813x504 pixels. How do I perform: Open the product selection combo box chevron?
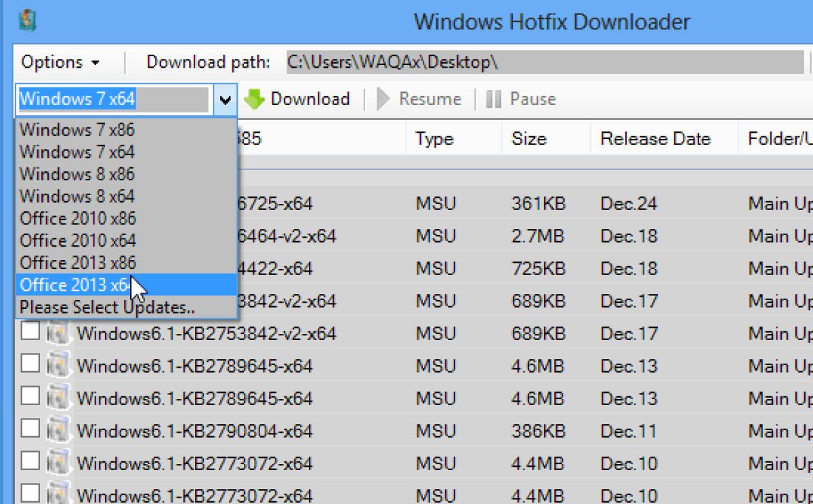point(226,99)
